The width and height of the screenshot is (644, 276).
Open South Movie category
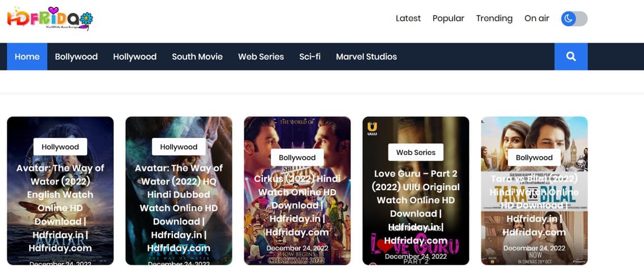pyautogui.click(x=197, y=57)
